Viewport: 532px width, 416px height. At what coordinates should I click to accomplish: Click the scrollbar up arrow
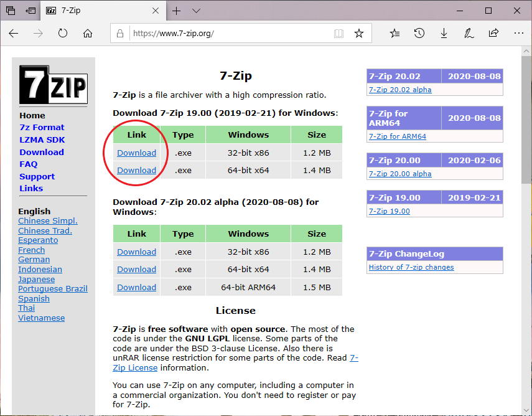[526, 51]
